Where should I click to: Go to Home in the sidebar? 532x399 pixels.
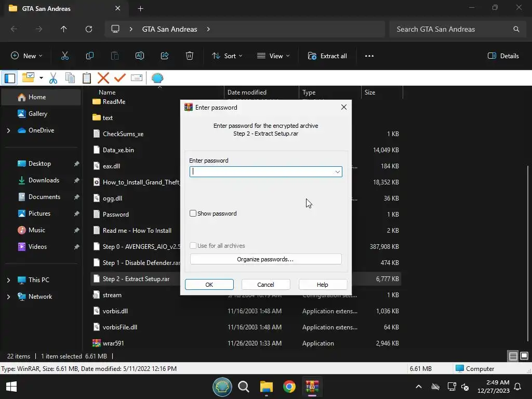(x=41, y=97)
